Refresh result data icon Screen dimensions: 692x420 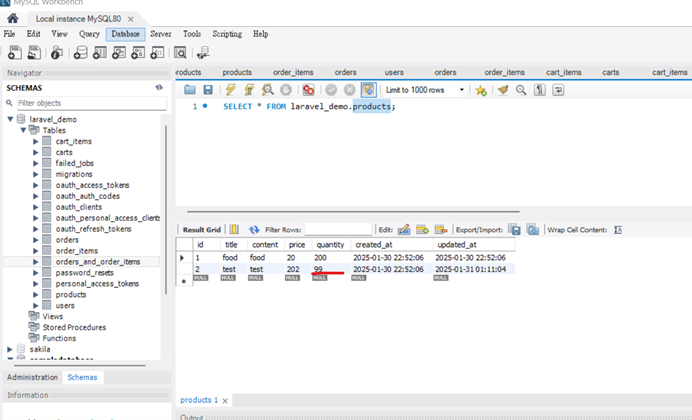(x=254, y=229)
